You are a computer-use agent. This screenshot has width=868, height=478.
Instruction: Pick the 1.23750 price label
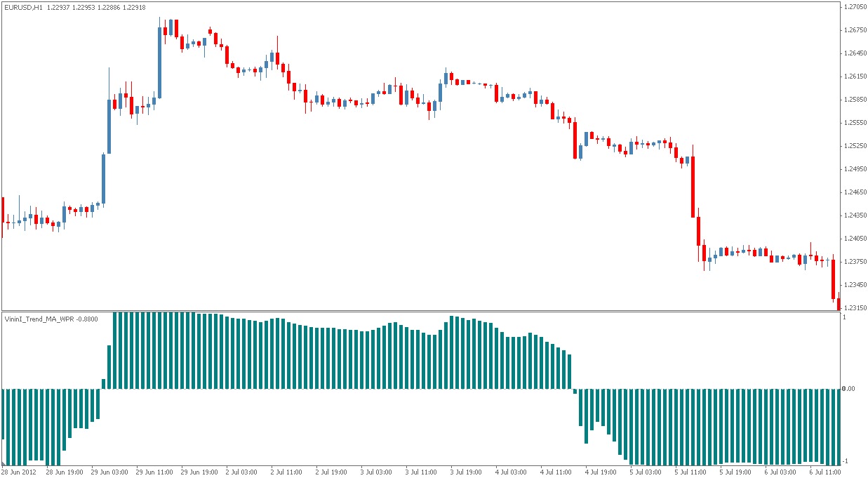[854, 262]
